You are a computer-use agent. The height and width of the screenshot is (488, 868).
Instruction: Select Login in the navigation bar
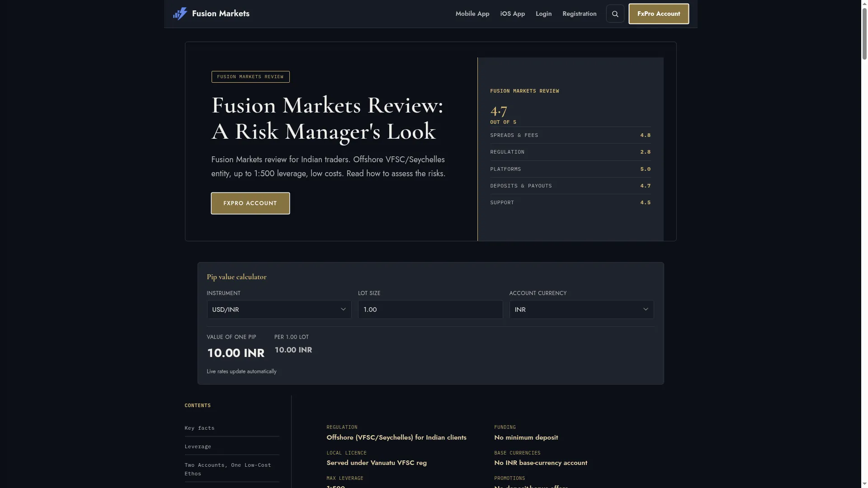pyautogui.click(x=543, y=14)
